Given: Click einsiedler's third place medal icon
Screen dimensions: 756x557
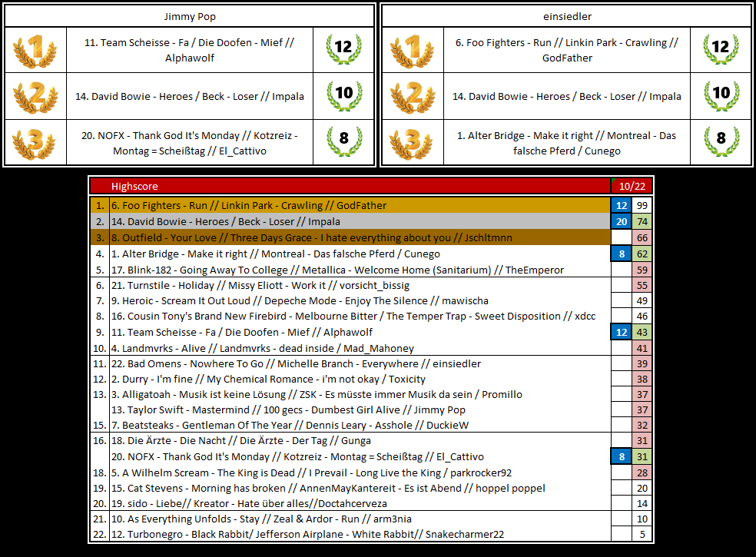Looking at the screenshot, I should coord(412,142).
